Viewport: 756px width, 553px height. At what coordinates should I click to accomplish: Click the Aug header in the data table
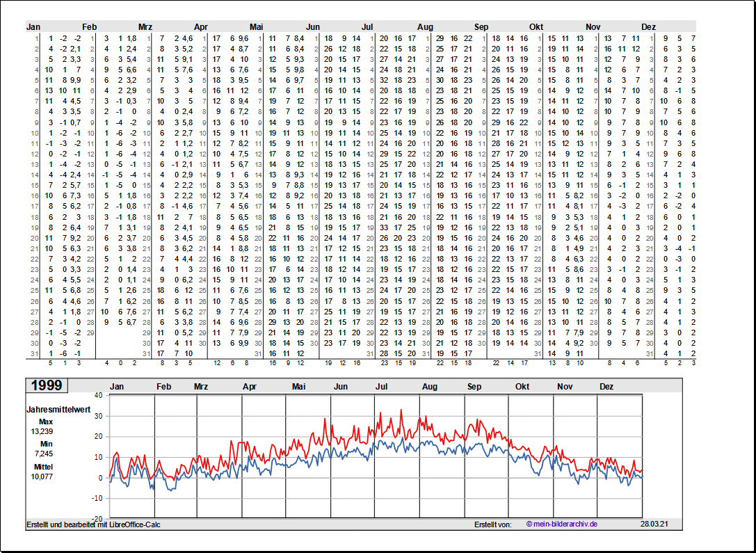(425, 27)
